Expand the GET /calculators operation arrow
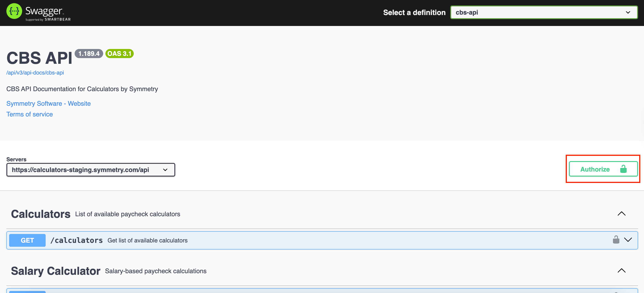Image resolution: width=644 pixels, height=293 pixels. (628, 240)
